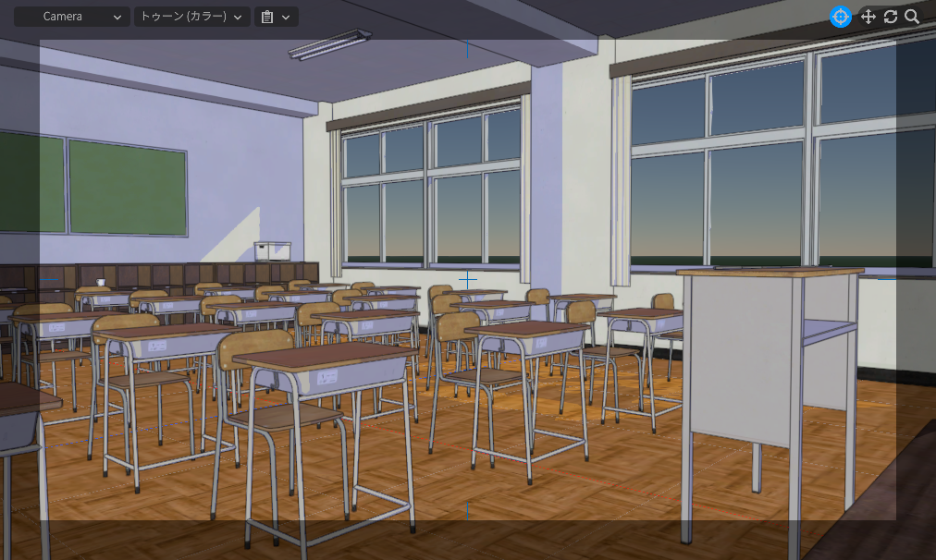Select the nearest student desk tabletop
This screenshot has height=560, width=936.
[324, 356]
